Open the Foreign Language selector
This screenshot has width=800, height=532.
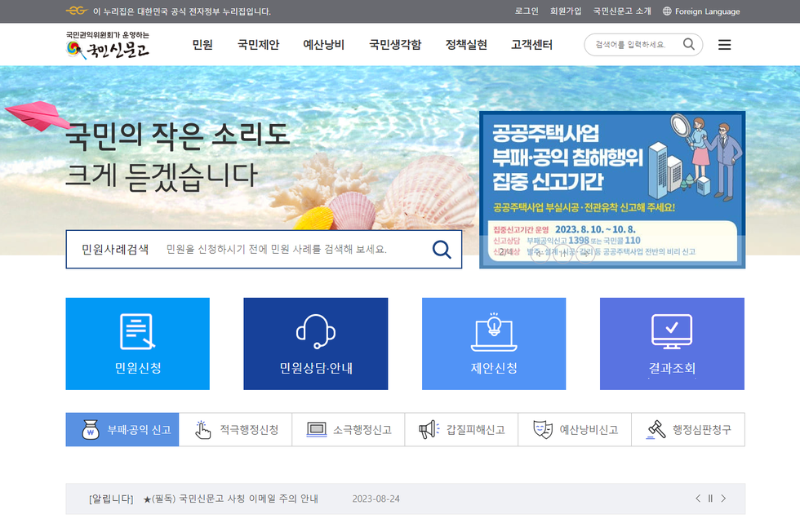(x=701, y=11)
